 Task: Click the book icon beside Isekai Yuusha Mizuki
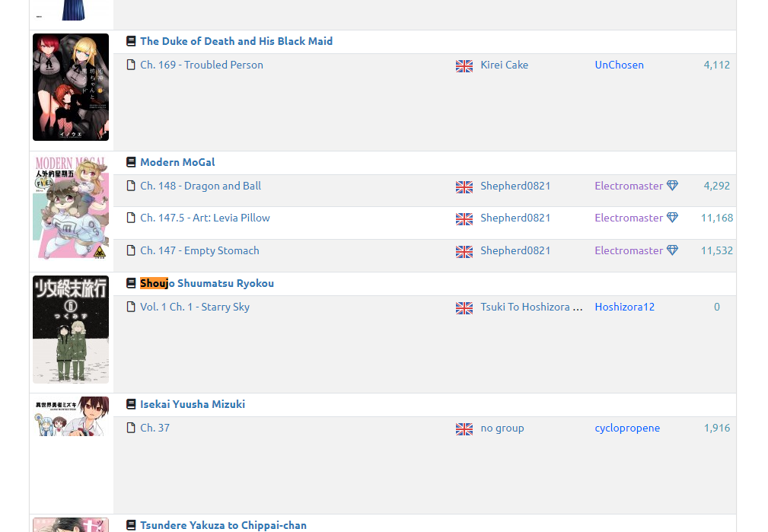coord(131,404)
